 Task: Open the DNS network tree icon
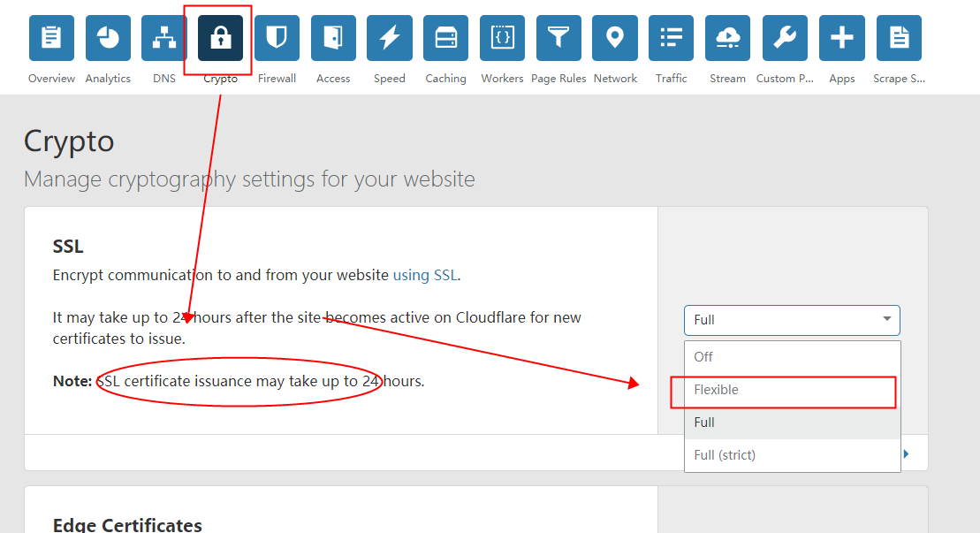[x=164, y=38]
